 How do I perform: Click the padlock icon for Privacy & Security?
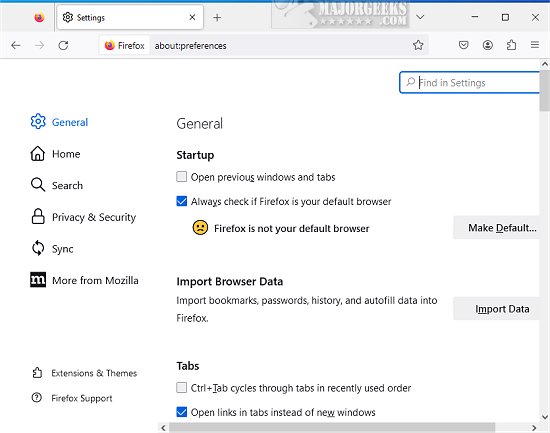(38, 216)
